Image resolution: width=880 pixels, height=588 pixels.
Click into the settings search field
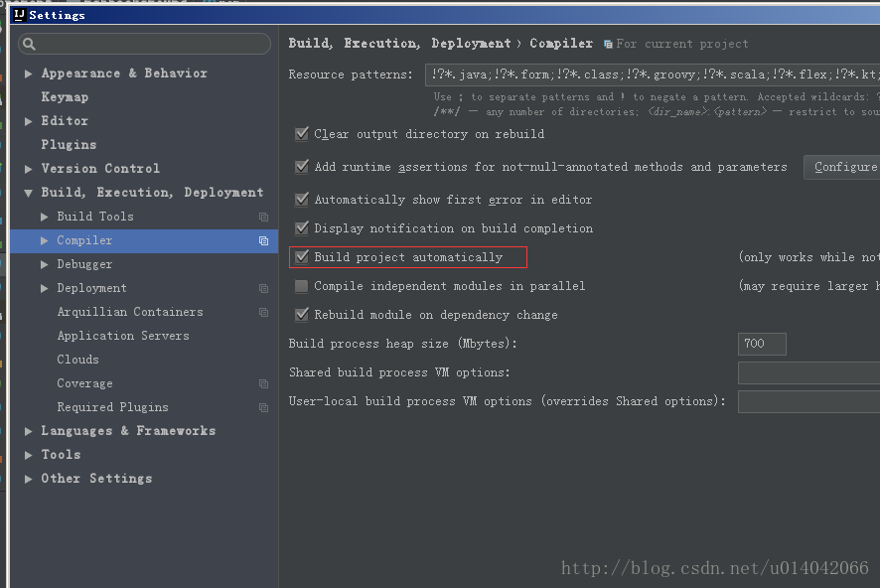click(x=144, y=44)
